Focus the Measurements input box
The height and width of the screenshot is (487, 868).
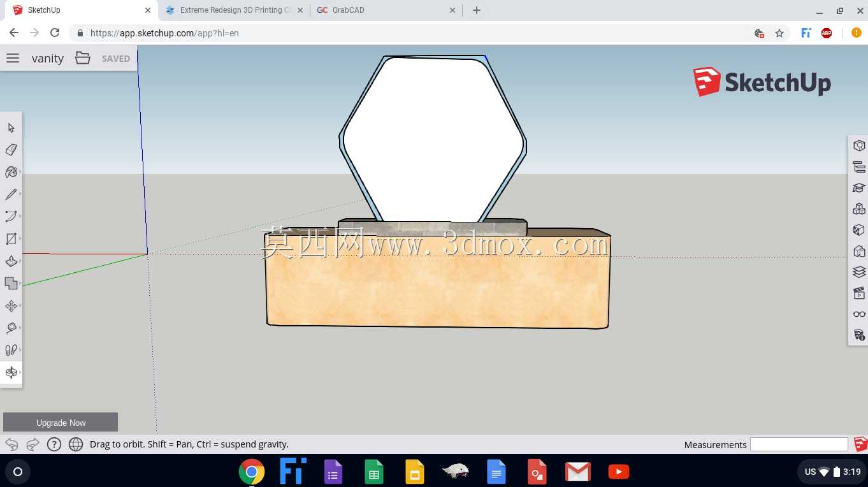[x=799, y=444]
